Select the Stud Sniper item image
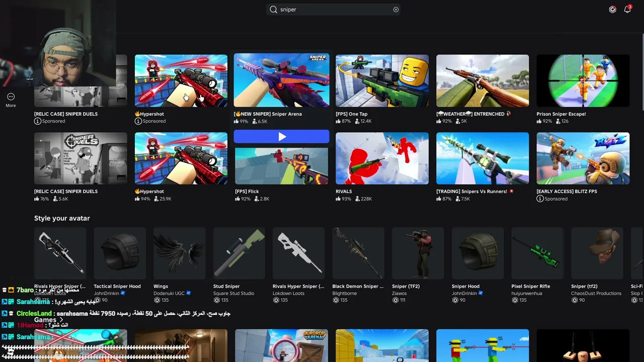Image resolution: width=644 pixels, height=362 pixels. coord(239,253)
